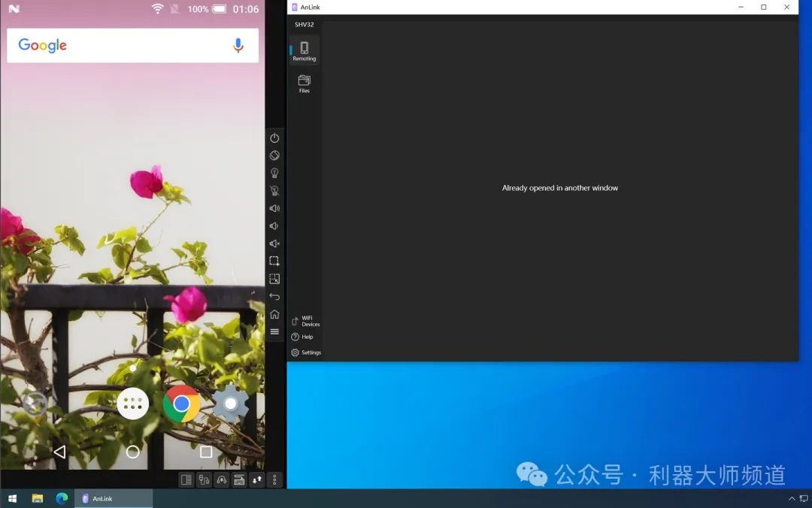Screen dimensions: 812x508
Task: Open the Files tab in AnLink
Action: point(304,84)
